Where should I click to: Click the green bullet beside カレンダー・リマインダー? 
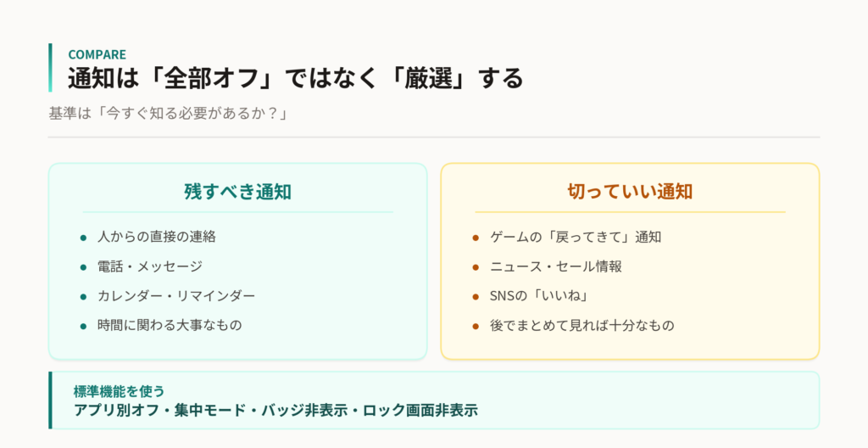(x=84, y=297)
